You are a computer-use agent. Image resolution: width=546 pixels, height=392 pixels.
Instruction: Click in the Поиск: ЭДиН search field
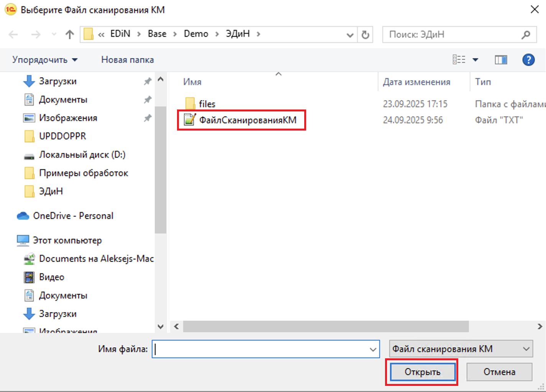coord(452,34)
